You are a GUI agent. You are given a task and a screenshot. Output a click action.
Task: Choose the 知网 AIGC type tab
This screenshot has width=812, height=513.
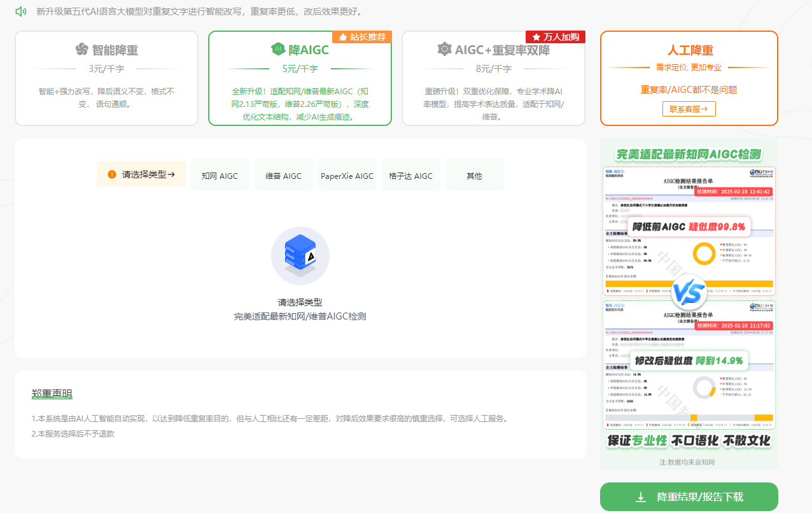click(x=220, y=174)
